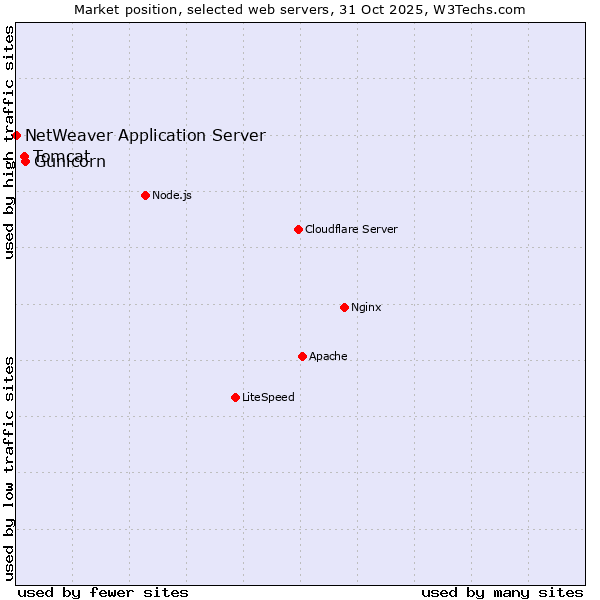
Task: Select the Cloudflare Server red dot
Action: (x=298, y=229)
